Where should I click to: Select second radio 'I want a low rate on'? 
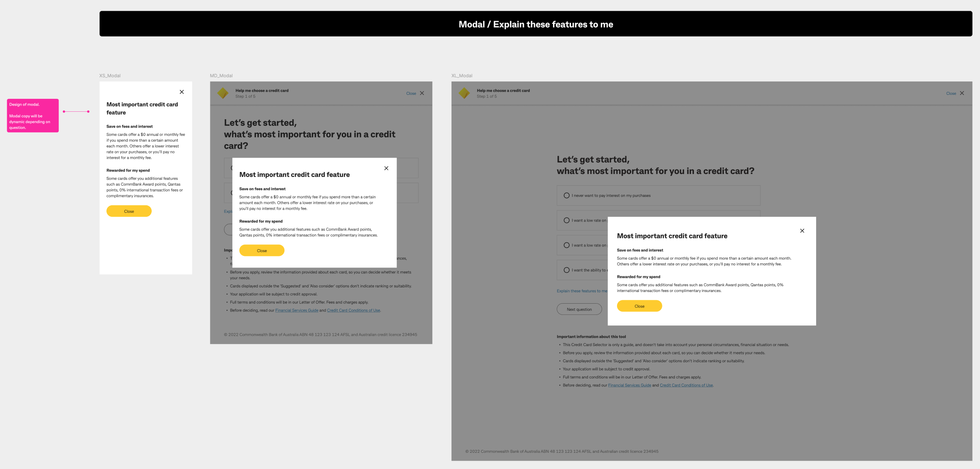pyautogui.click(x=566, y=221)
